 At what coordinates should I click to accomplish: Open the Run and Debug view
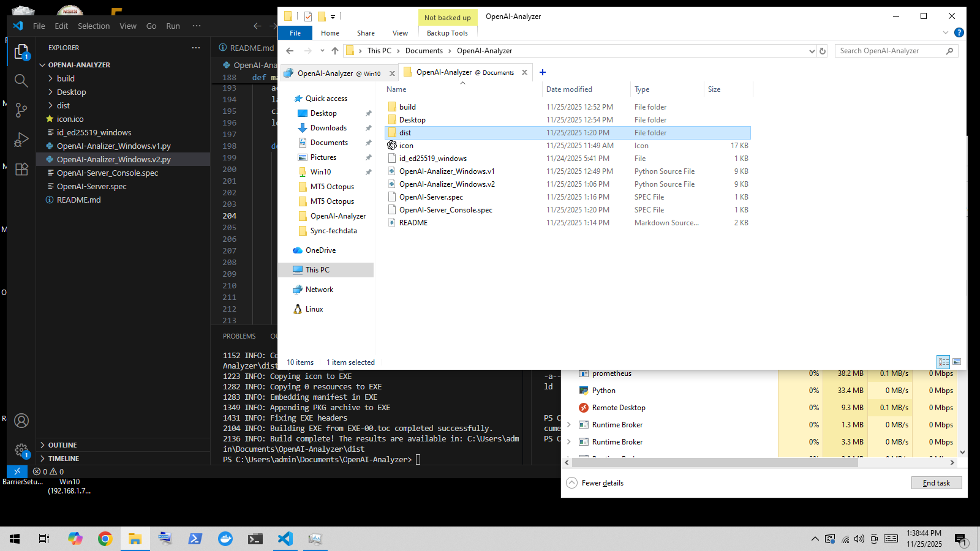point(21,140)
